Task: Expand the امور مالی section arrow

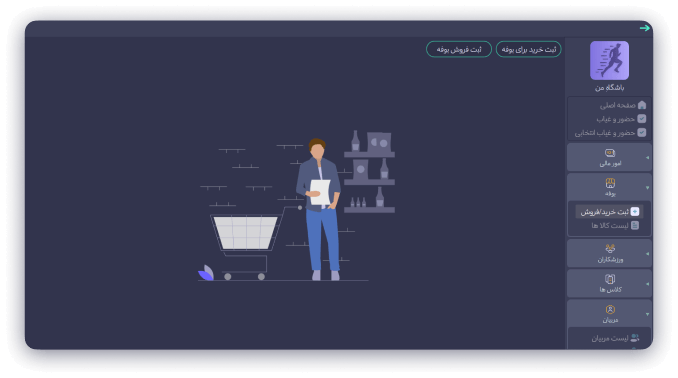Action: click(x=647, y=157)
